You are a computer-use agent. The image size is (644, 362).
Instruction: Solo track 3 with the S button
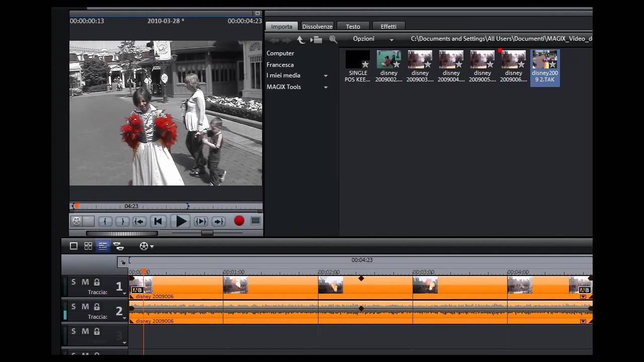73,331
